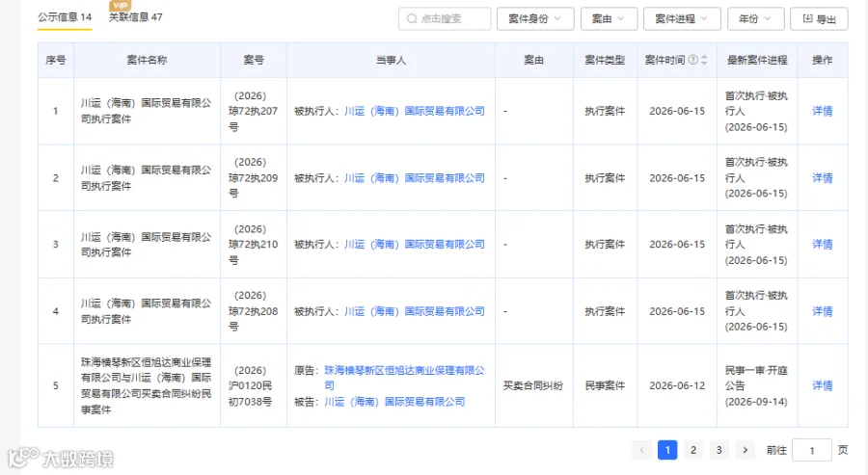Expand the 案件身份 dropdown
Viewport: 868px width, 475px height.
coord(535,19)
